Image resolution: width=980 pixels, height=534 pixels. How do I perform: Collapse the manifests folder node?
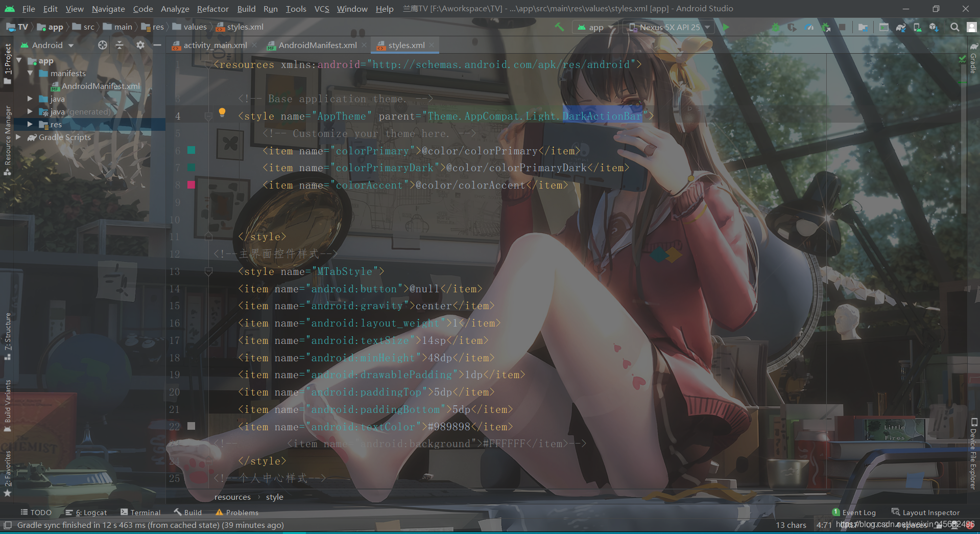[30, 74]
